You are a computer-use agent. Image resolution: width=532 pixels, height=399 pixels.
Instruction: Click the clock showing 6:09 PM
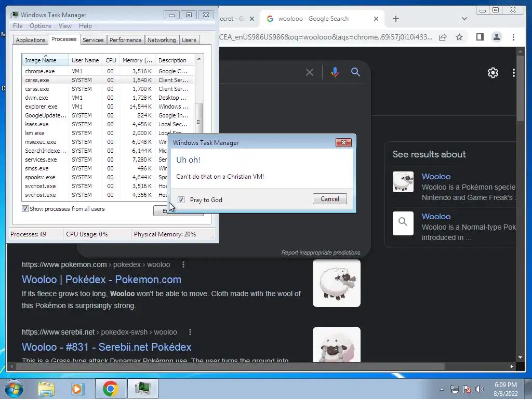pyautogui.click(x=506, y=385)
